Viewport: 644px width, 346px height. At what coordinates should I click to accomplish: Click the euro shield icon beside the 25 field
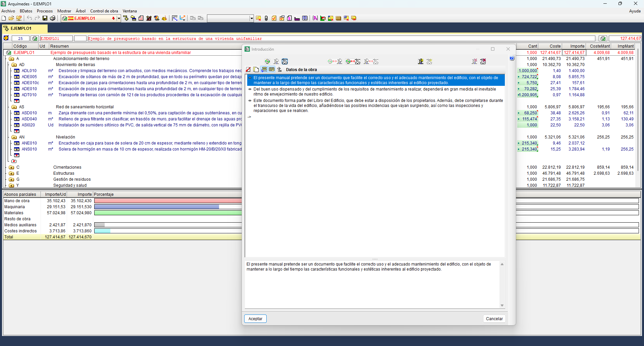(x=6, y=38)
